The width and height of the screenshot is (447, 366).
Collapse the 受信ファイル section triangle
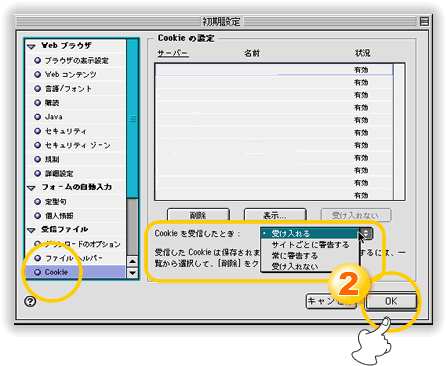[x=31, y=230]
